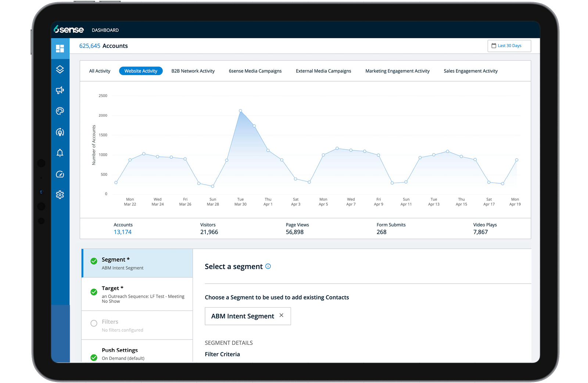Click the Tue Mar 30 peak data point
This screenshot has height=383, width=588.
click(240, 111)
